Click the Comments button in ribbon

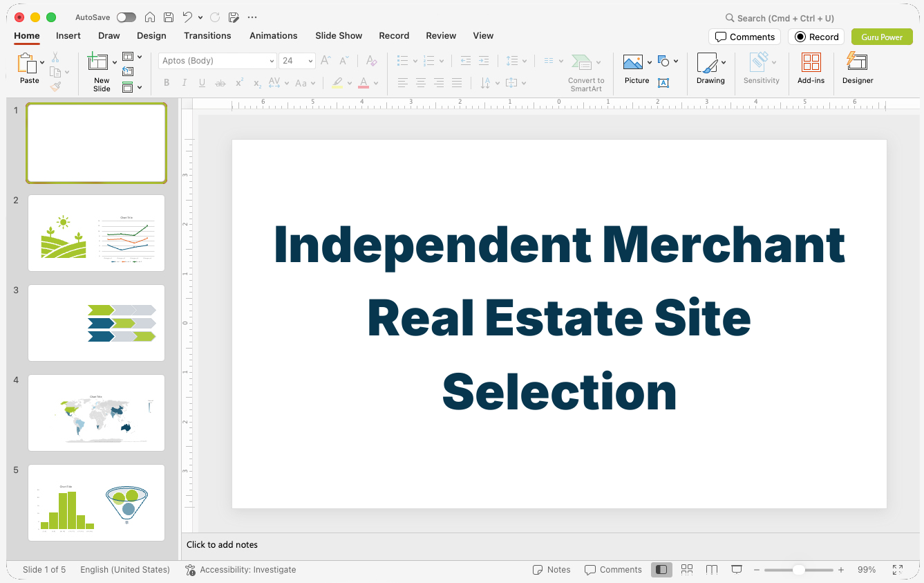pos(744,37)
